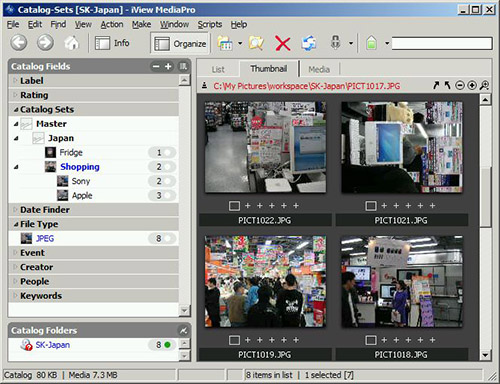The width and height of the screenshot is (500, 384).
Task: Select the SK-Japan catalog folder
Action: [53, 345]
